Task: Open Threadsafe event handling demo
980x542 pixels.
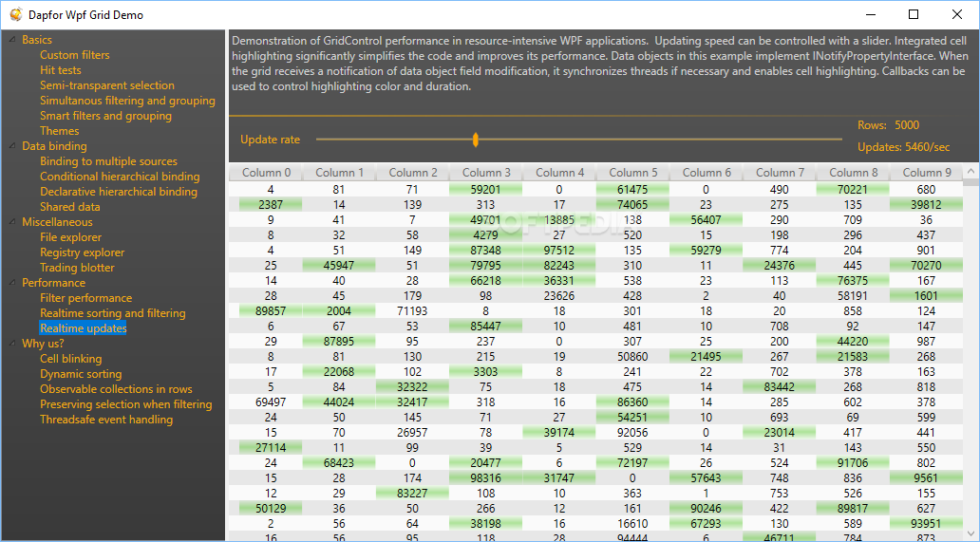Action: coord(106,420)
